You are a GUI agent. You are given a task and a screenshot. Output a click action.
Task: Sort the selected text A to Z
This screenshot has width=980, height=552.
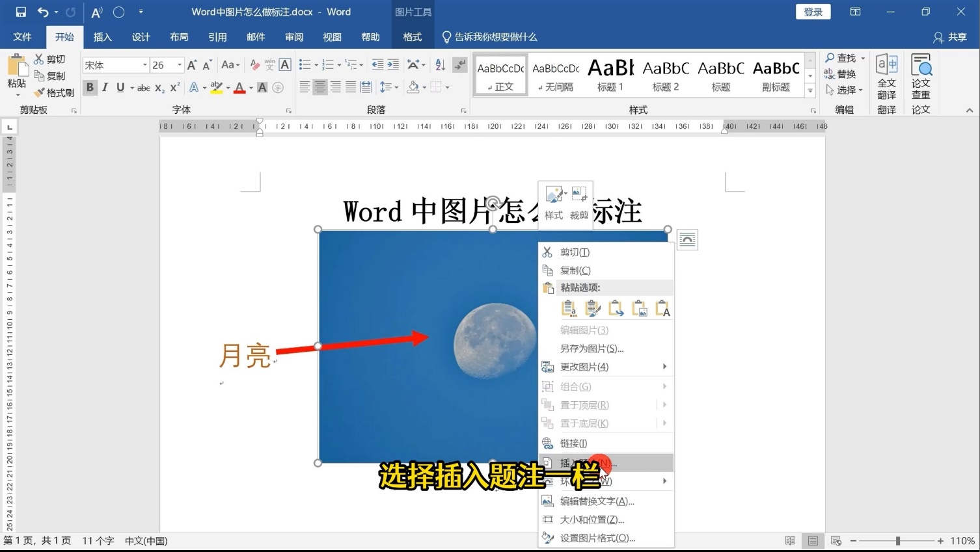[441, 65]
